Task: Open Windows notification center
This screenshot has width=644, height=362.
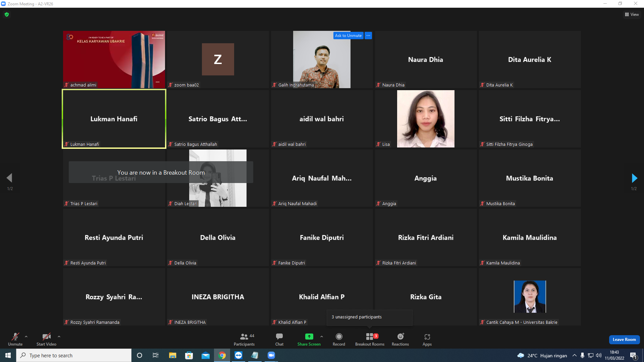Action: coord(633,355)
